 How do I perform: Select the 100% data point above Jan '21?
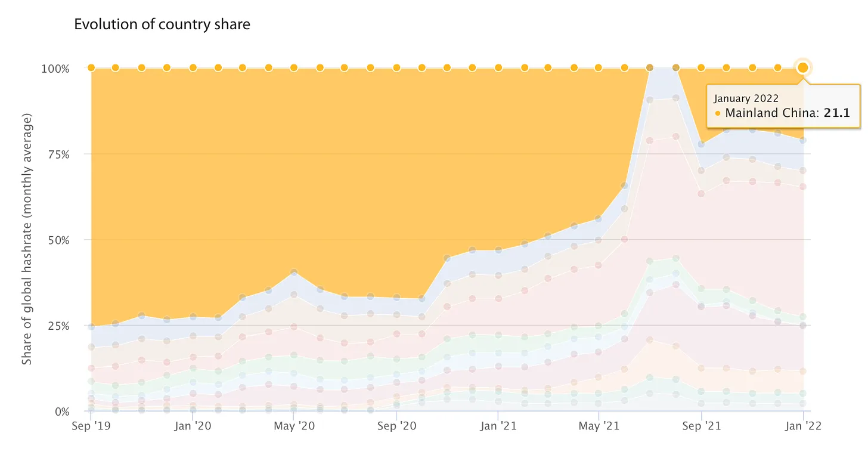498,67
